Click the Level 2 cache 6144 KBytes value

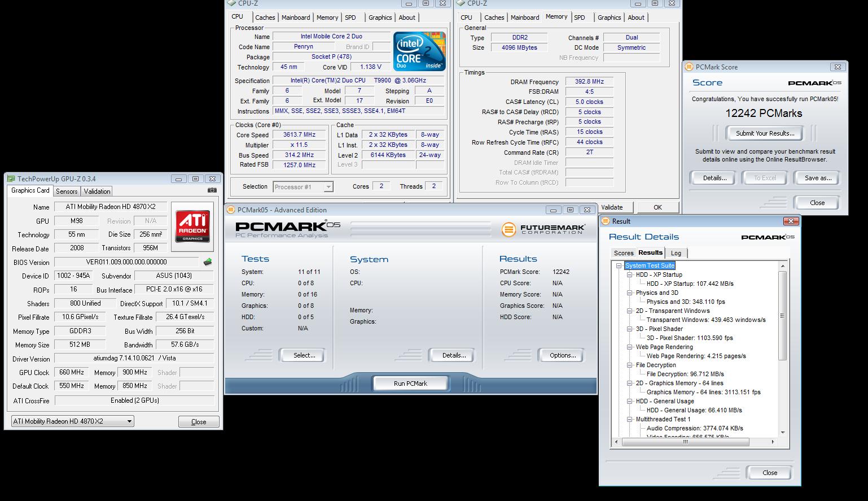[388, 155]
